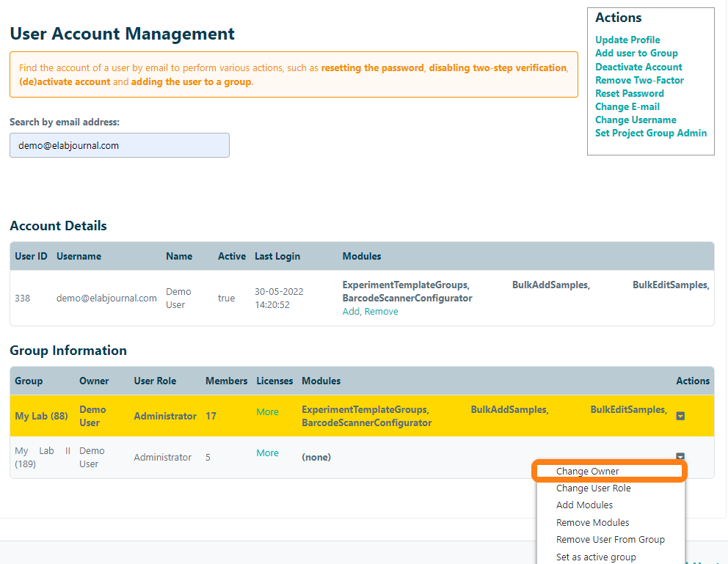Open the More licenses link for My Lab
Image resolution: width=728 pixels, height=564 pixels.
click(x=267, y=411)
